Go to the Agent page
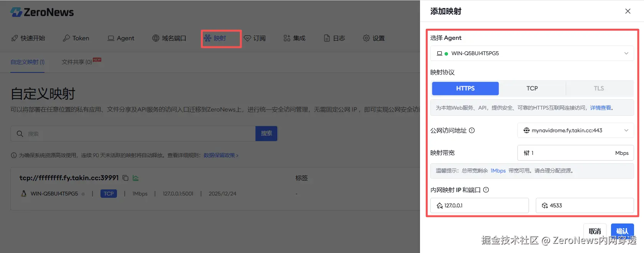Viewport: 644px width, 253px height. 121,38
